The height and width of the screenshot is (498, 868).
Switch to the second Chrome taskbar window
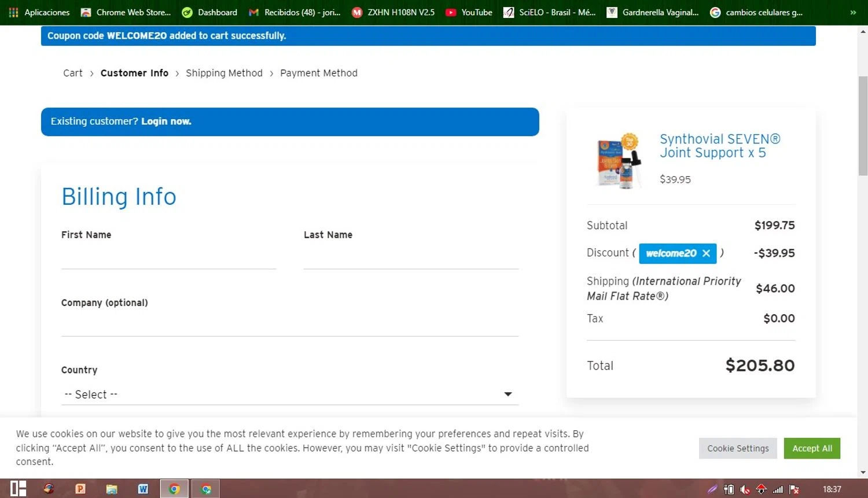click(206, 489)
